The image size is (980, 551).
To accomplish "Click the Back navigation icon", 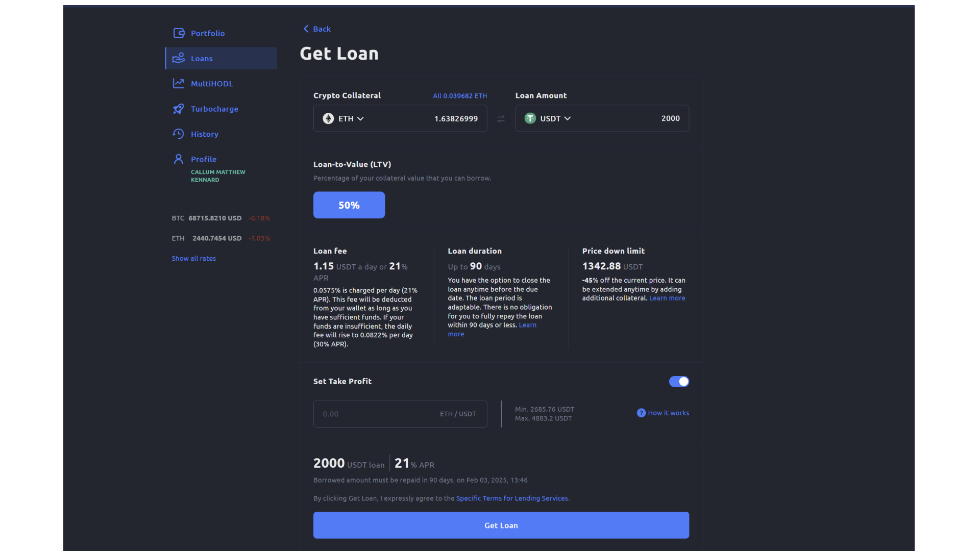I will click(306, 28).
